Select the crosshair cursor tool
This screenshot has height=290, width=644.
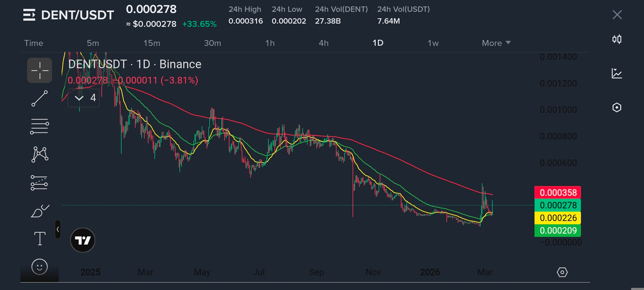(x=39, y=70)
